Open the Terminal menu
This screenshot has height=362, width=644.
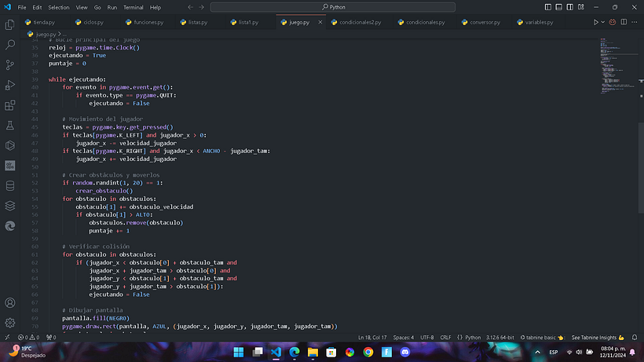click(133, 7)
